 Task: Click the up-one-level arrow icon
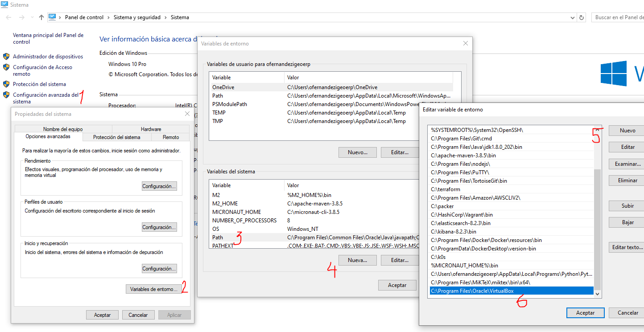click(41, 17)
